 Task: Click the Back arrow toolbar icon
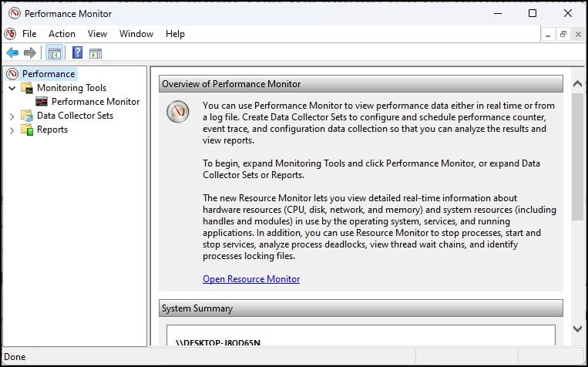12,52
